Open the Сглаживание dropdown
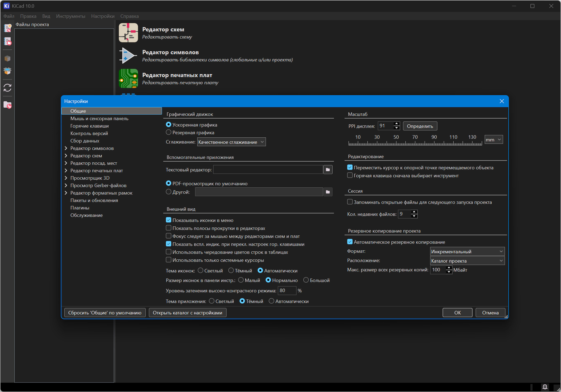This screenshot has height=392, width=561. (231, 142)
